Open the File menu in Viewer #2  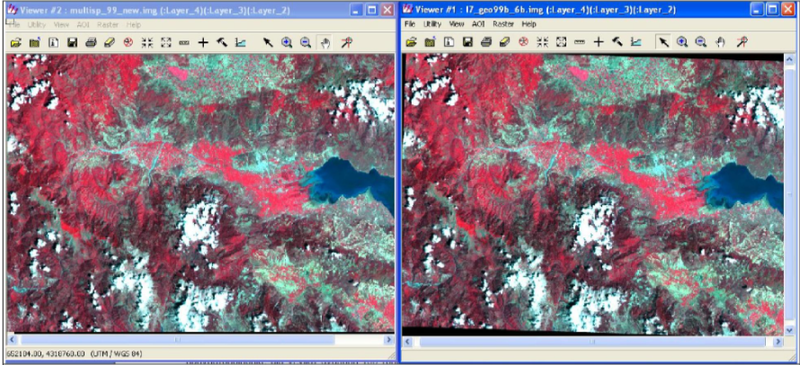tap(14, 25)
